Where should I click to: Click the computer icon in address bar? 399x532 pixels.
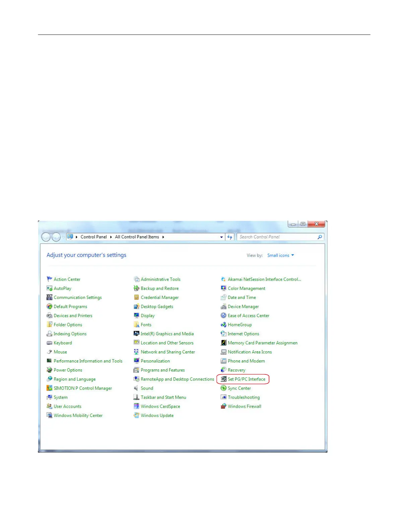[70, 237]
